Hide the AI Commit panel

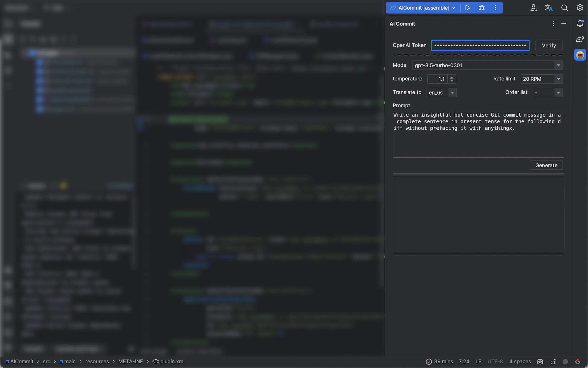pos(564,24)
